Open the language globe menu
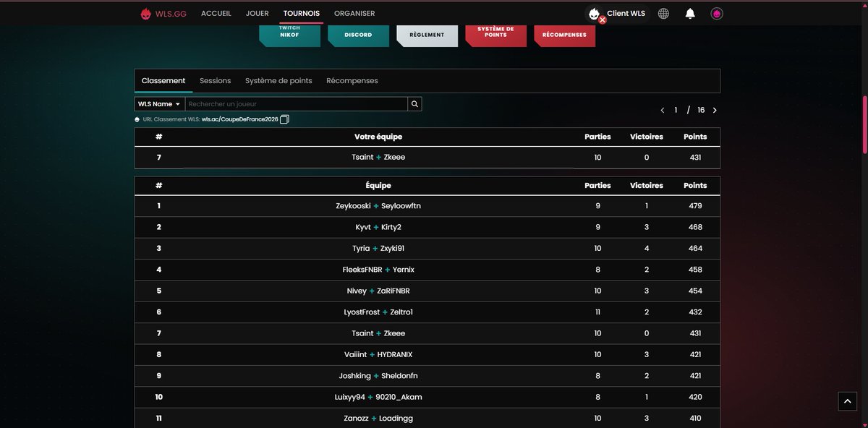This screenshot has width=868, height=428. point(663,14)
